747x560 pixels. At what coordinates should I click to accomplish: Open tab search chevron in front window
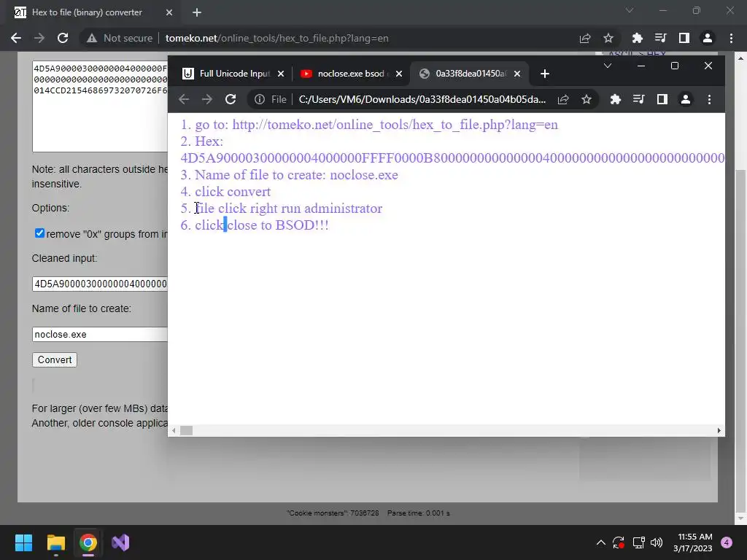[608, 66]
